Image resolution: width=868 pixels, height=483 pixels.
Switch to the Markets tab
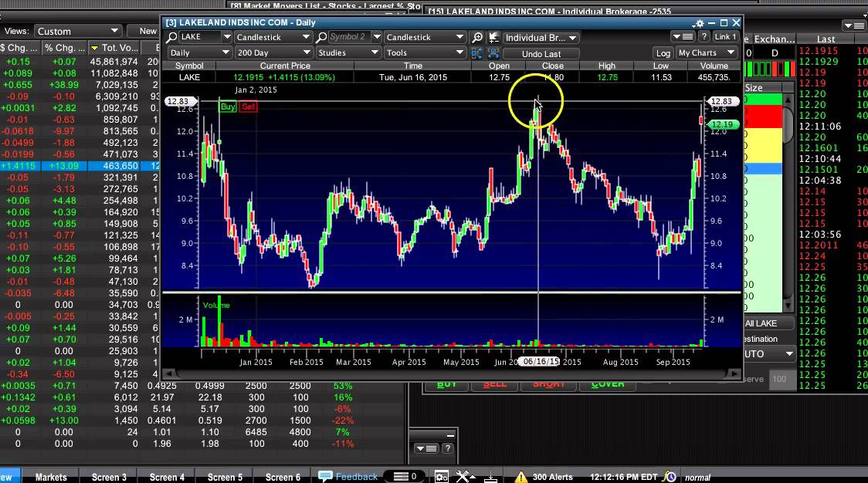click(51, 477)
